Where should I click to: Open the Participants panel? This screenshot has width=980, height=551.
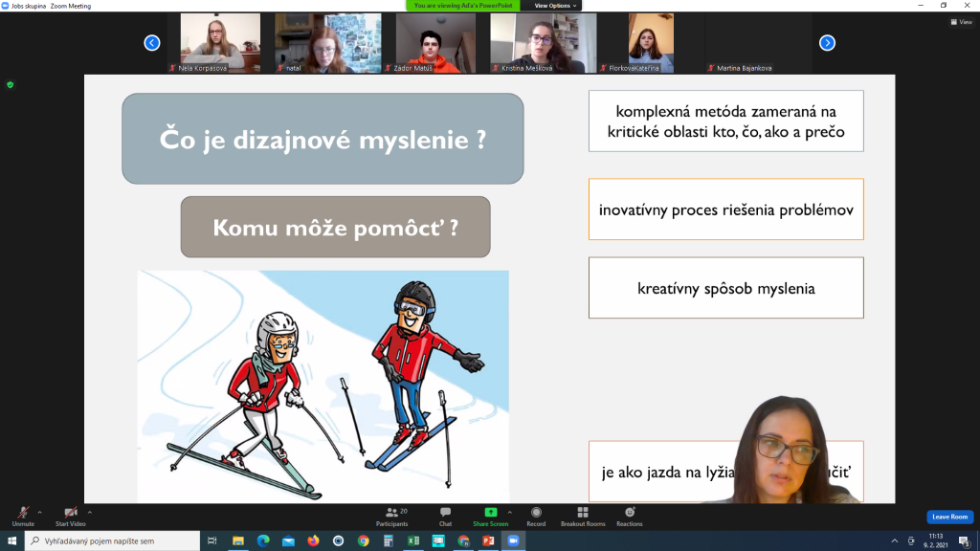[391, 516]
